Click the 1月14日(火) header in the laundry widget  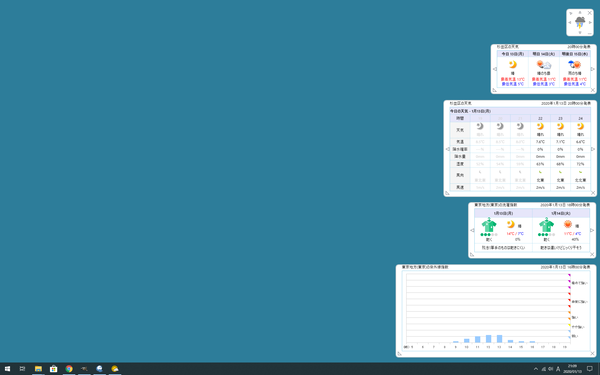click(561, 213)
